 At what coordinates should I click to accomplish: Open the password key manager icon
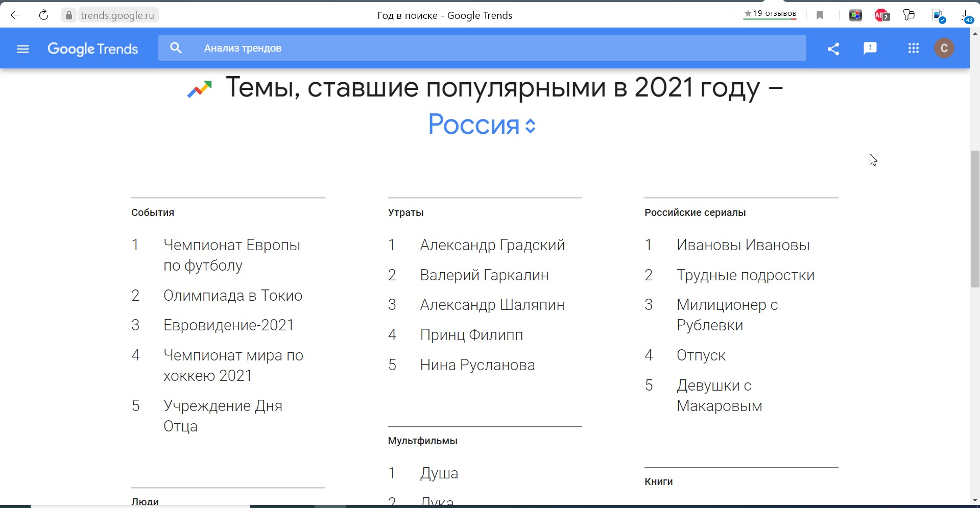click(x=909, y=15)
